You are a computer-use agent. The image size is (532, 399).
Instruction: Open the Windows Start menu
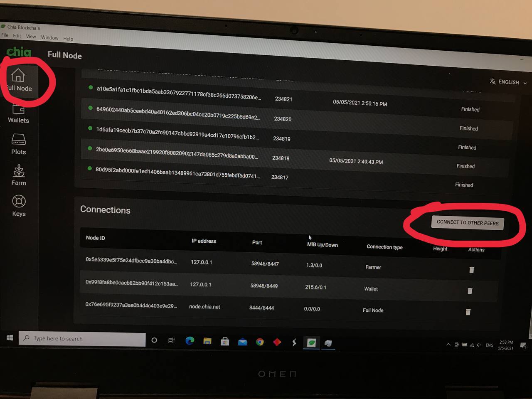click(x=10, y=338)
